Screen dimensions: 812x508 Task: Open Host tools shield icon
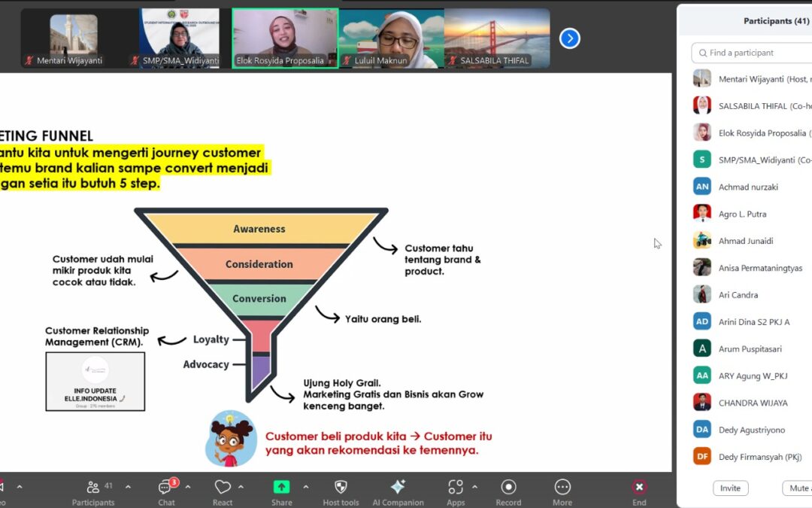point(341,487)
